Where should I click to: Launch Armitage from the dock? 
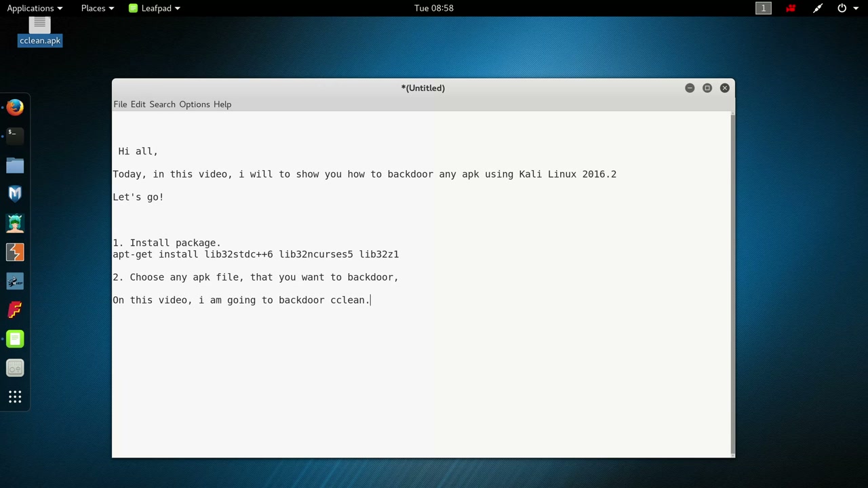point(15,223)
